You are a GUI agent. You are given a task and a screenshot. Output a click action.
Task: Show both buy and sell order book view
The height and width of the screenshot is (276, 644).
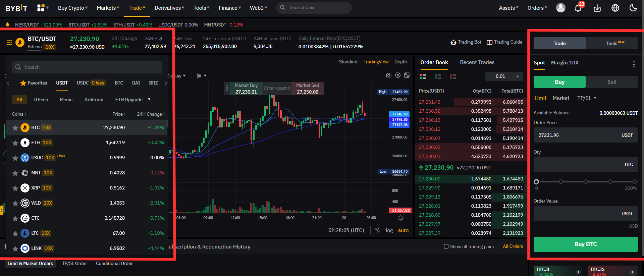423,76
